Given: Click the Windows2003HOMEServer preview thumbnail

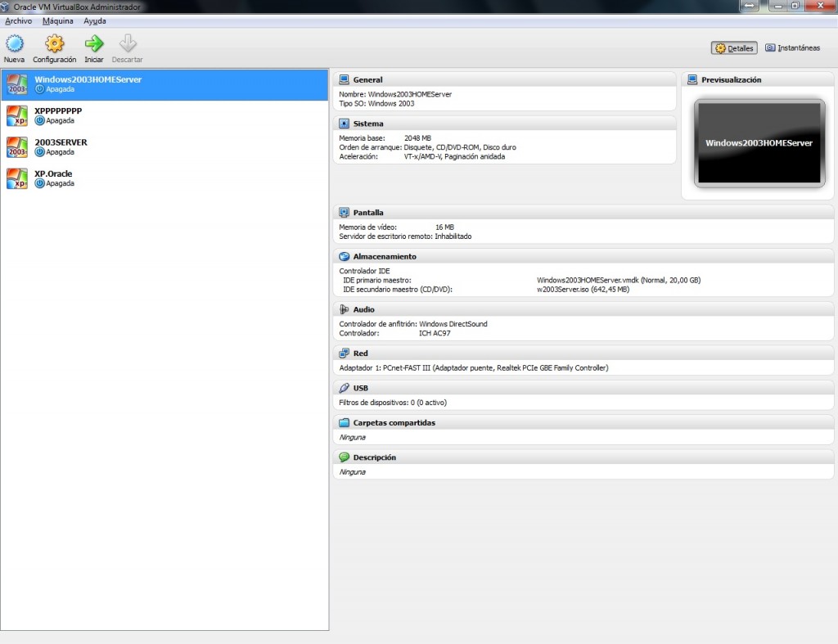Looking at the screenshot, I should pos(758,142).
